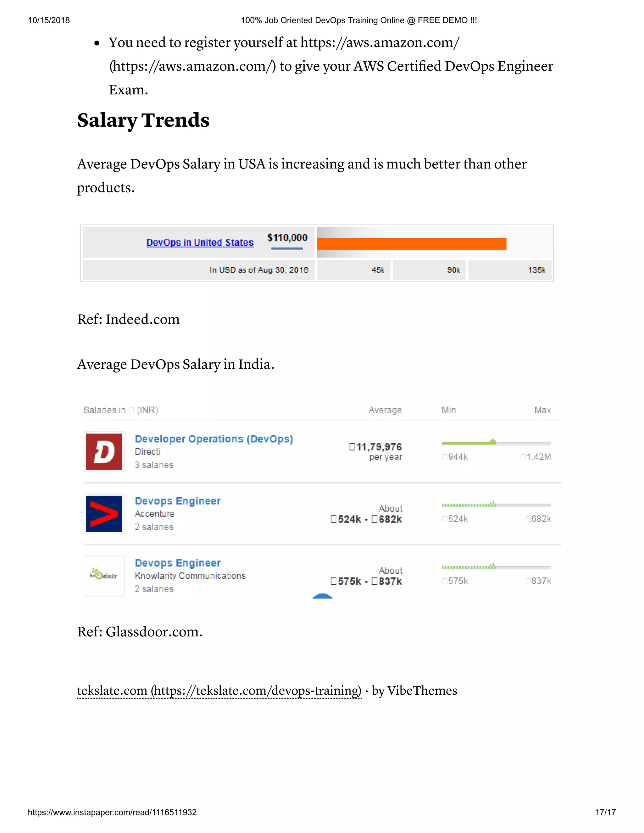Click the Average column header
Image resolution: width=644 pixels, height=833 pixels.
click(385, 411)
